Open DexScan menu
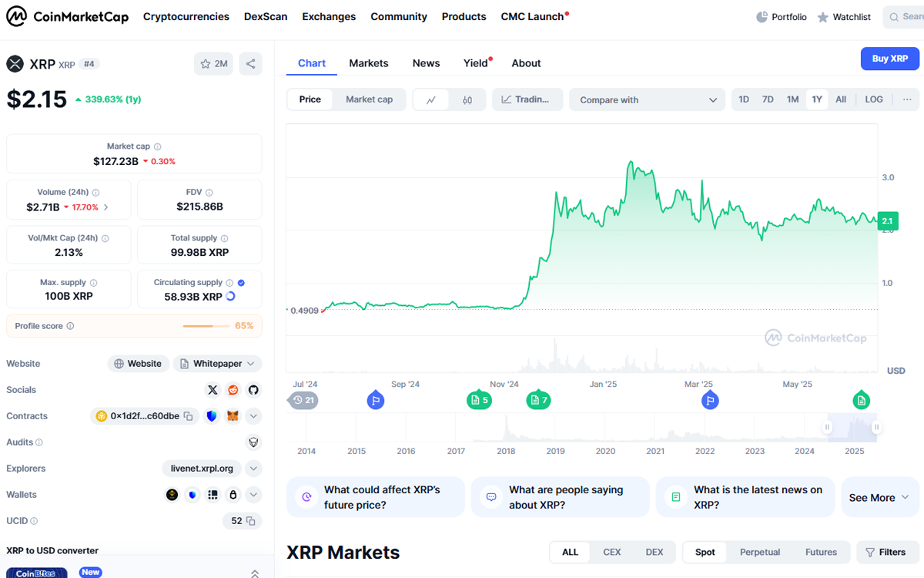 point(266,16)
